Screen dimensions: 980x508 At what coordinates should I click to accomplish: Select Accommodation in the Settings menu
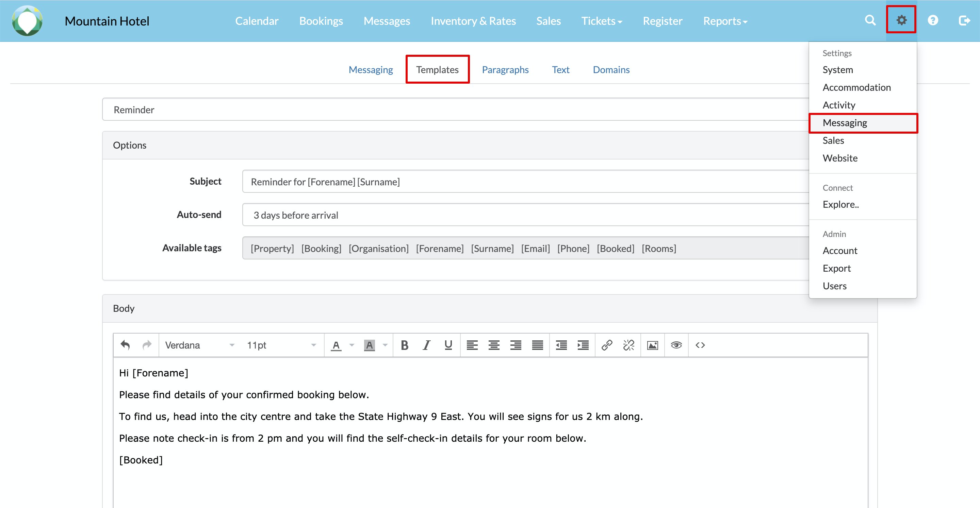tap(856, 87)
